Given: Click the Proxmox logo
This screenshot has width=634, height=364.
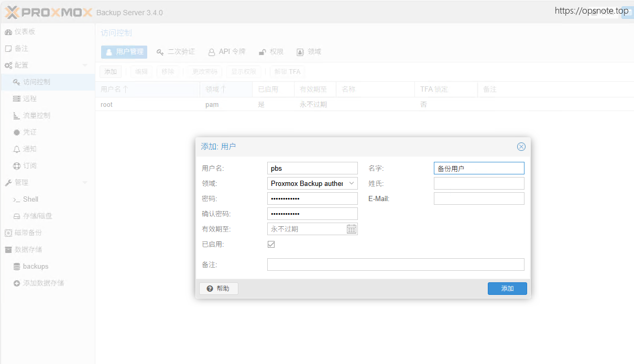Looking at the screenshot, I should [x=49, y=12].
